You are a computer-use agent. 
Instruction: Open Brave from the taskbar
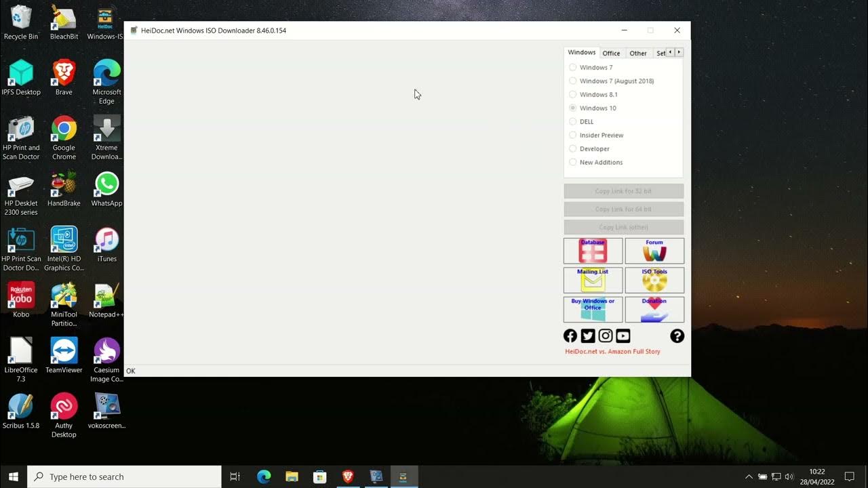tap(347, 476)
